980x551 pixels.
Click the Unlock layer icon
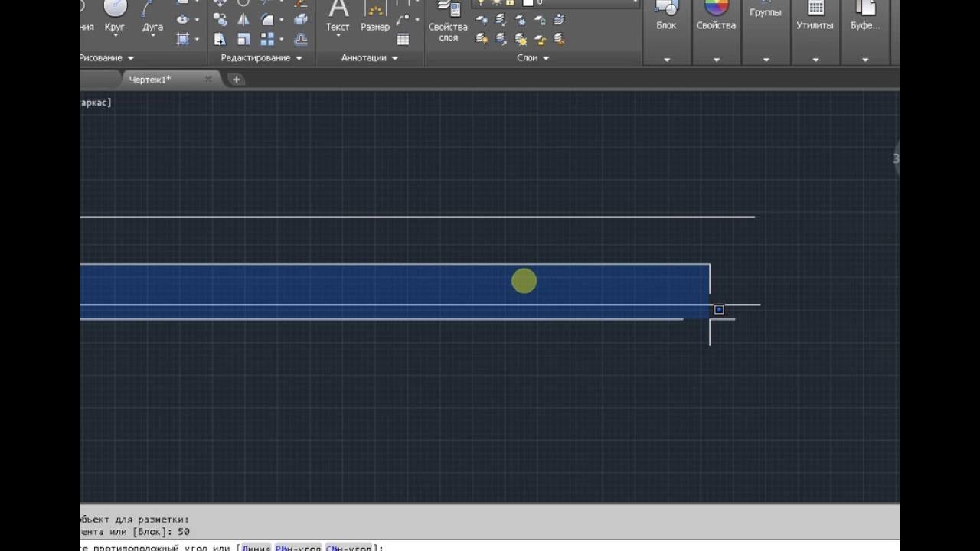pyautogui.click(x=541, y=38)
